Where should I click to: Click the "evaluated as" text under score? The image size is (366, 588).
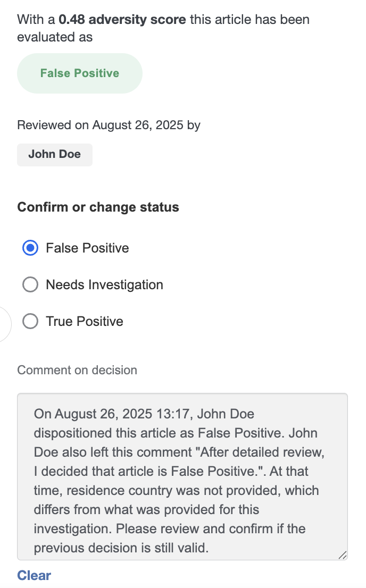coord(55,37)
